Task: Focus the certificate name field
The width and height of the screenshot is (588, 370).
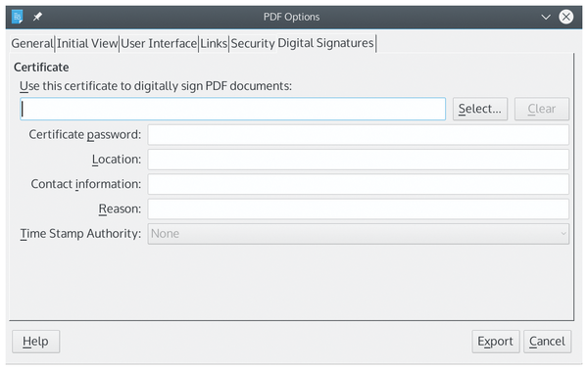Action: tap(233, 109)
